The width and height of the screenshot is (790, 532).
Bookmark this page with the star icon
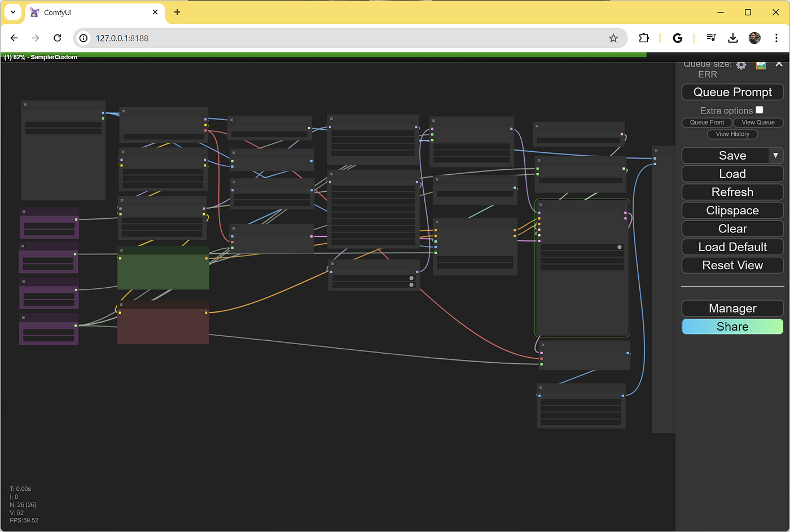[x=613, y=38]
